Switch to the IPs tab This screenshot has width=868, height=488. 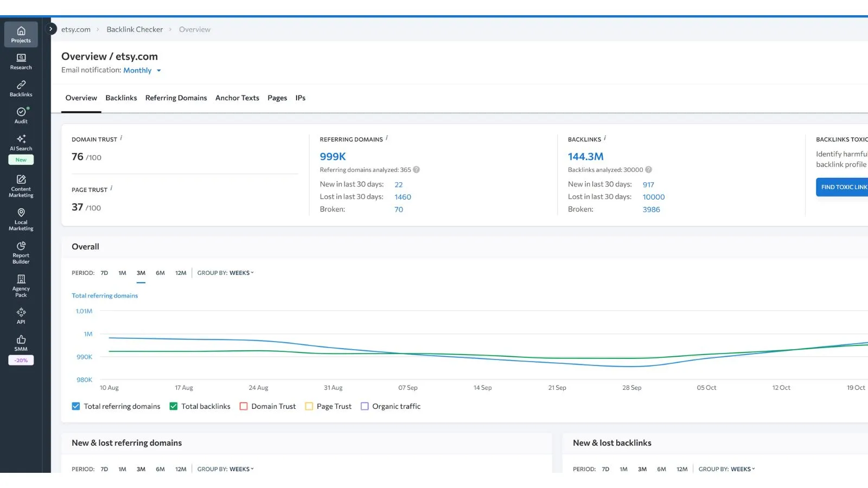[301, 98]
